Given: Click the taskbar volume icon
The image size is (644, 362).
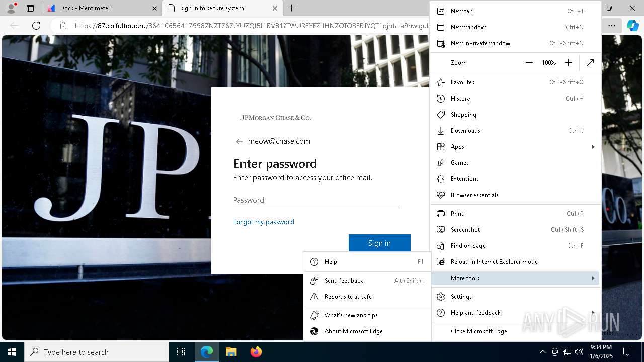Looking at the screenshot, I should [x=579, y=352].
